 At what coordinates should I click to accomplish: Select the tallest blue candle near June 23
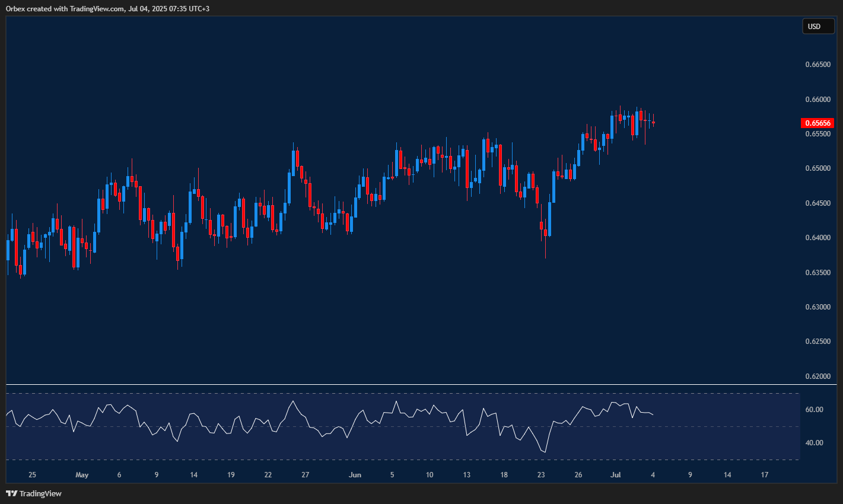tap(549, 219)
